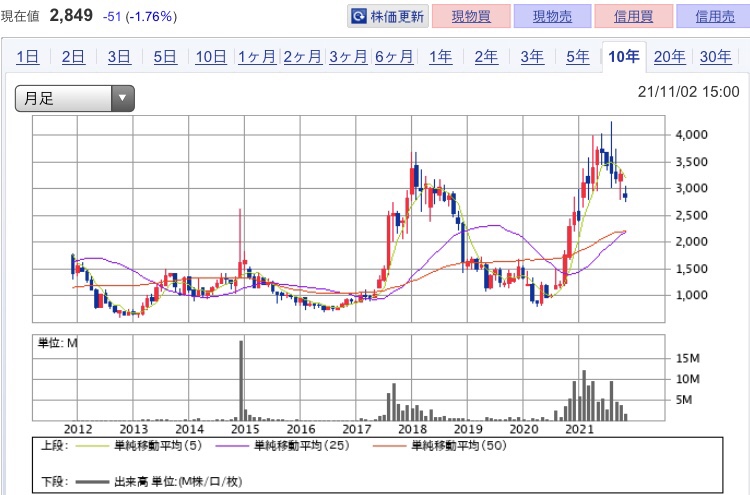Click the price change -51 (-1.76%)
Viewport: 750px width, 495px height.
click(140, 17)
